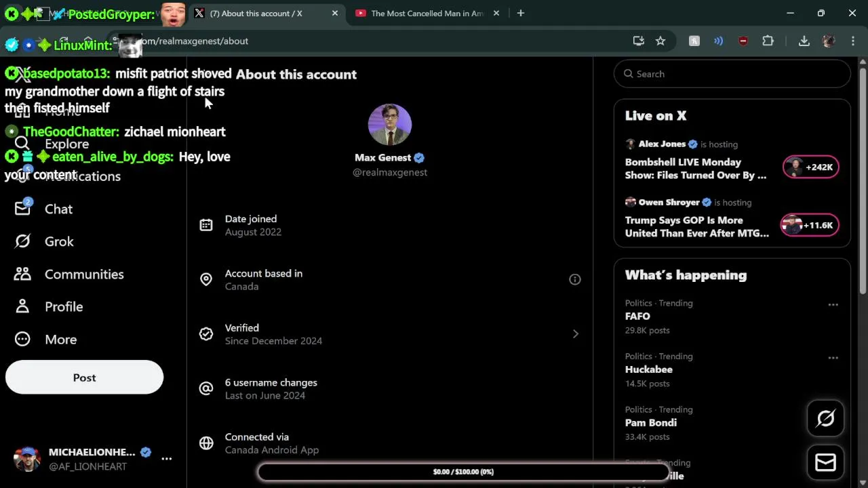This screenshot has height=488, width=868.
Task: Open the account switcher three-dot menu
Action: click(167, 459)
